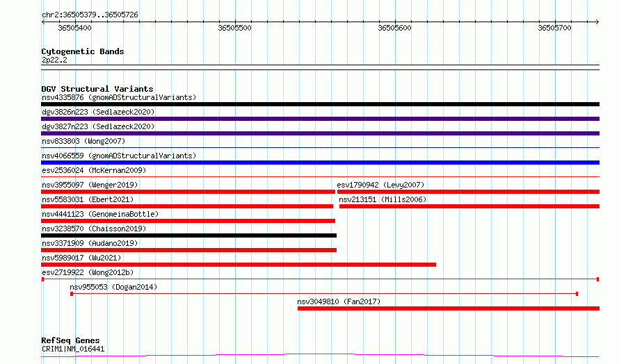The image size is (619, 364).
Task: Click ruler position 36505600
Action: point(394,28)
